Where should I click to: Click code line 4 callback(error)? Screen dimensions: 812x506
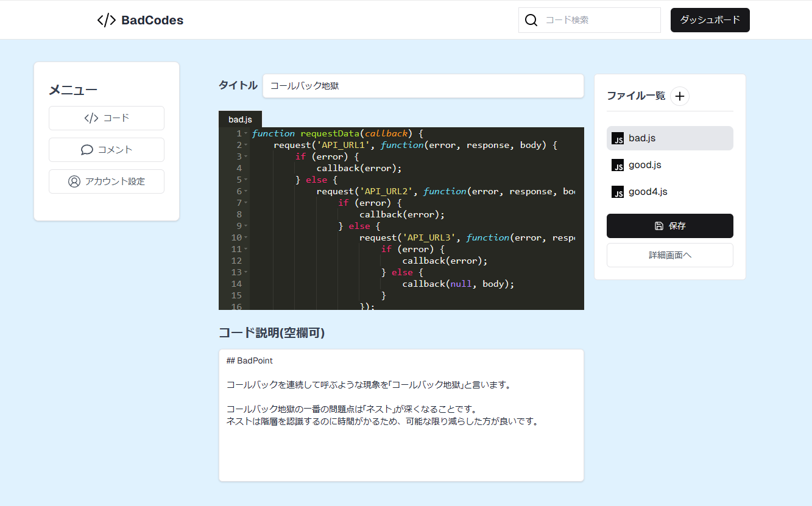pos(359,168)
